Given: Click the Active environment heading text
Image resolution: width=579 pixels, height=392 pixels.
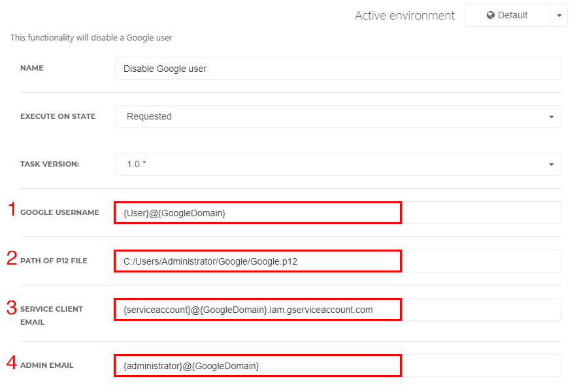Looking at the screenshot, I should tap(405, 16).
